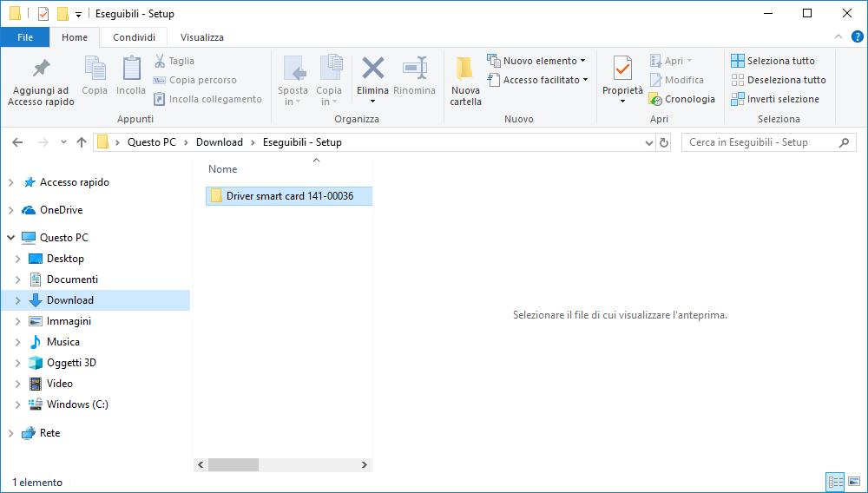Click the blue Help question mark icon
This screenshot has width=868, height=493.
tap(856, 37)
